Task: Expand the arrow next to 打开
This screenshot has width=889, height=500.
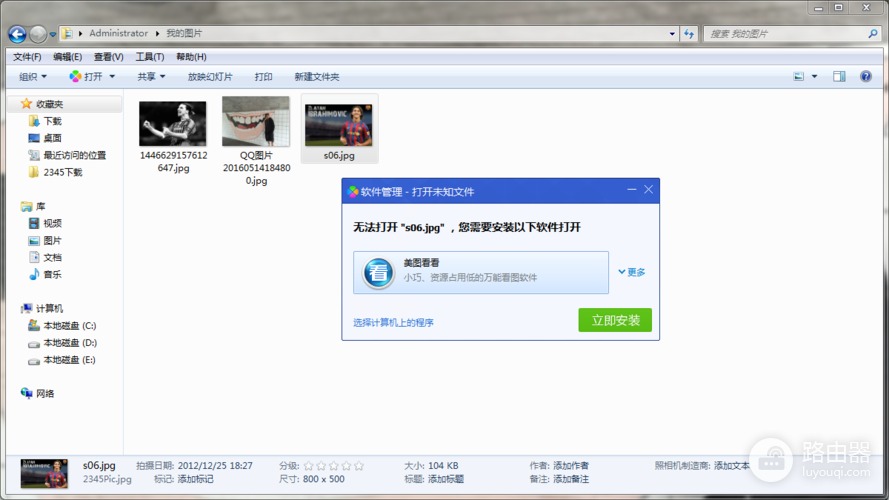Action: [x=112, y=77]
